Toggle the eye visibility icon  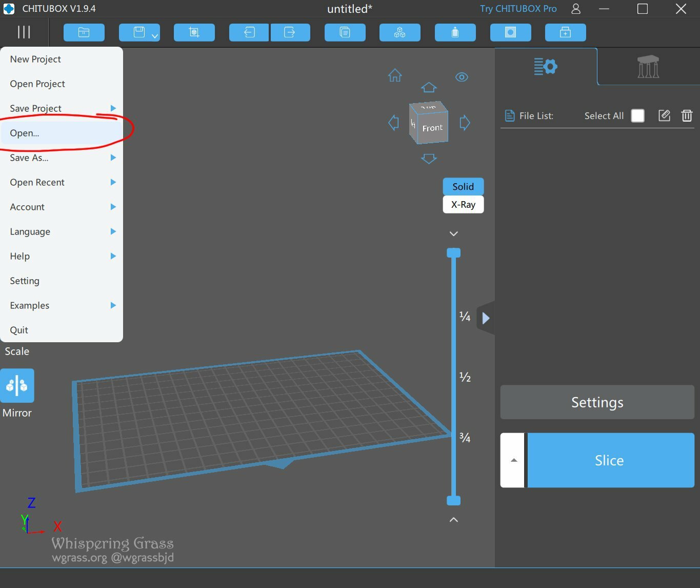(462, 77)
